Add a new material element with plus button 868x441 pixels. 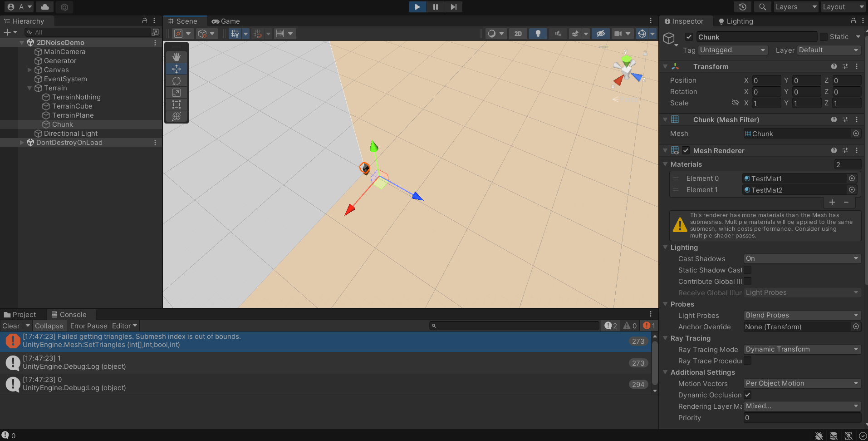832,202
